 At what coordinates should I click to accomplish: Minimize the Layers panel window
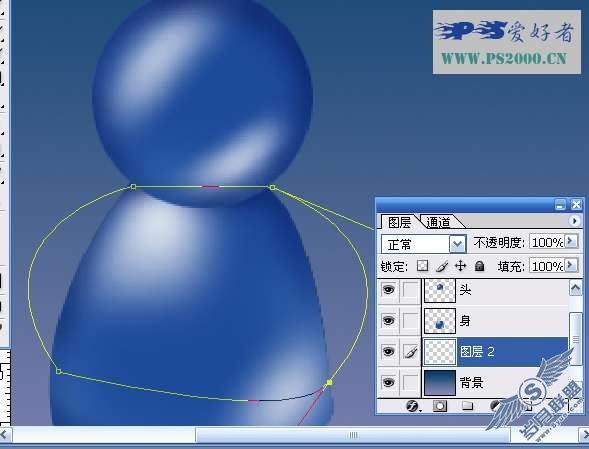(560, 205)
